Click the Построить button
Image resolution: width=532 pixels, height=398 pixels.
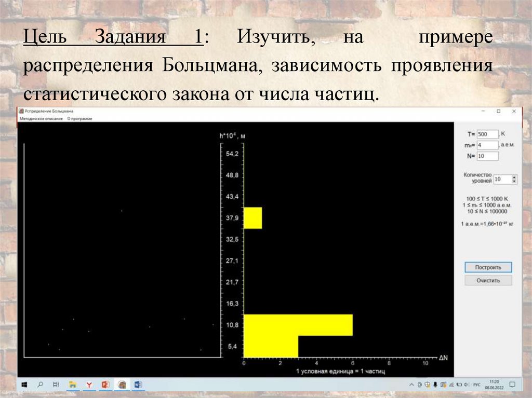pyautogui.click(x=488, y=267)
